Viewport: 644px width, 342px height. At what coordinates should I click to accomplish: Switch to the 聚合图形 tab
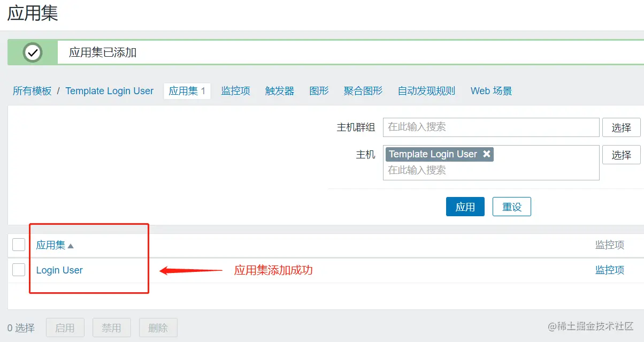pyautogui.click(x=363, y=91)
